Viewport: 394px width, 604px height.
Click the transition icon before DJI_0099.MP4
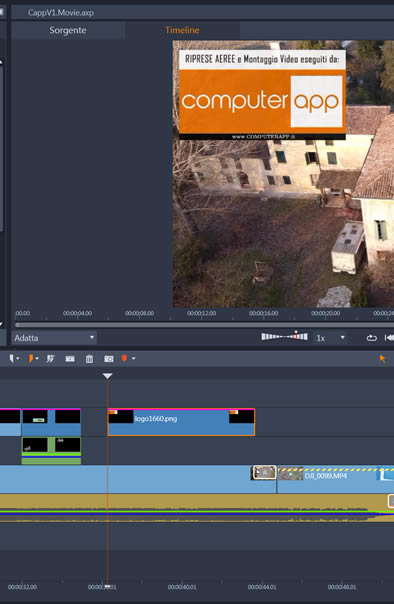pyautogui.click(x=264, y=473)
